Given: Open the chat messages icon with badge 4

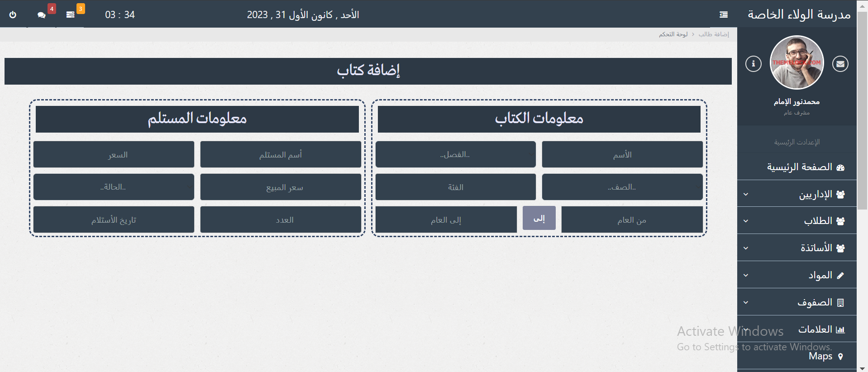Looking at the screenshot, I should point(42,14).
